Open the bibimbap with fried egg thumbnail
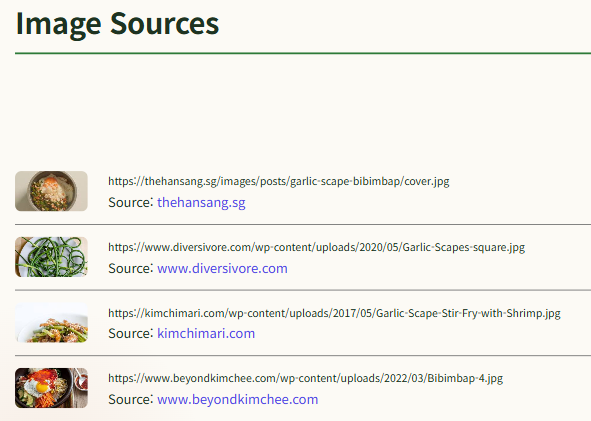 click(x=51, y=388)
